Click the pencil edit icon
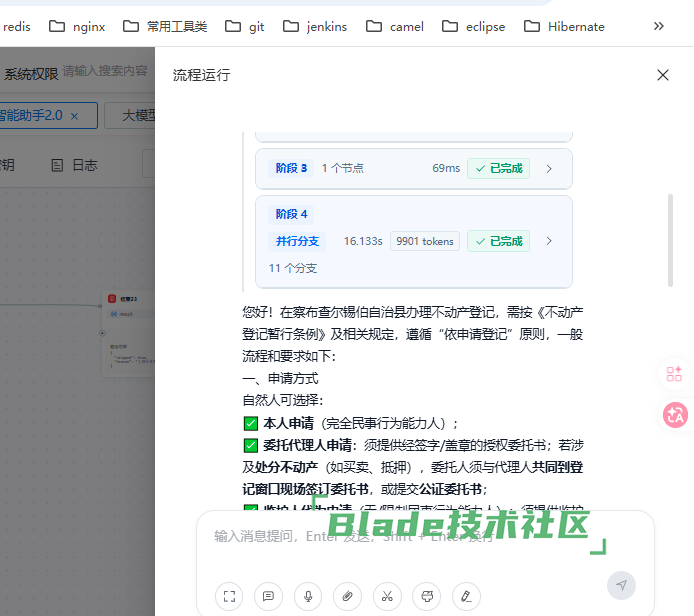This screenshot has width=694, height=616. 466,596
